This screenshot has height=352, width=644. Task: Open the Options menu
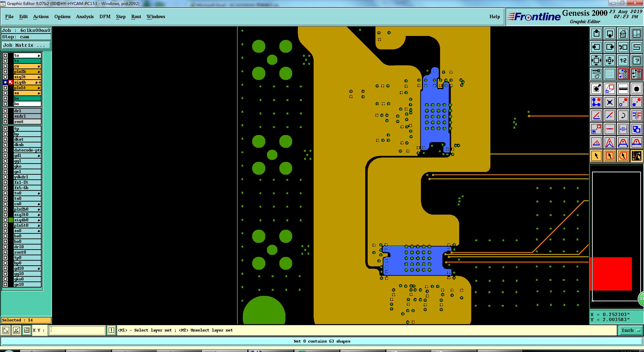coord(62,16)
